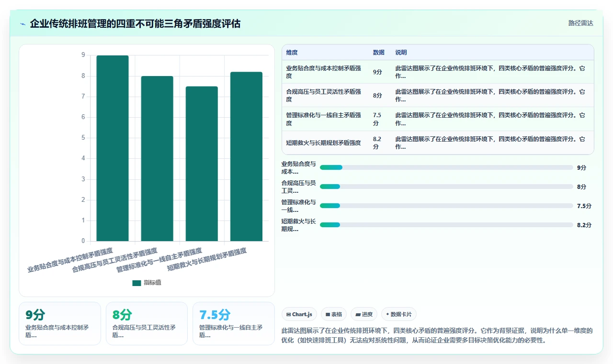
Task: Click the 说明 column header
Action: (401, 53)
